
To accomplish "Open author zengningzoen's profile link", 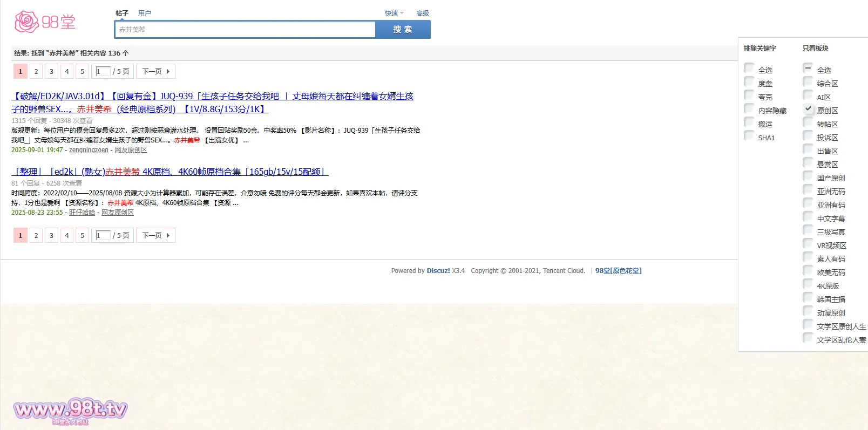I will 89,150.
